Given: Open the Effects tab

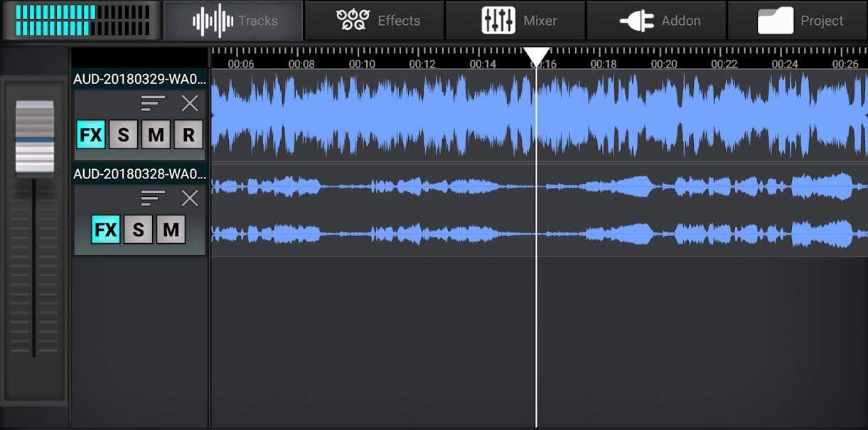Looking at the screenshot, I should coord(375,21).
